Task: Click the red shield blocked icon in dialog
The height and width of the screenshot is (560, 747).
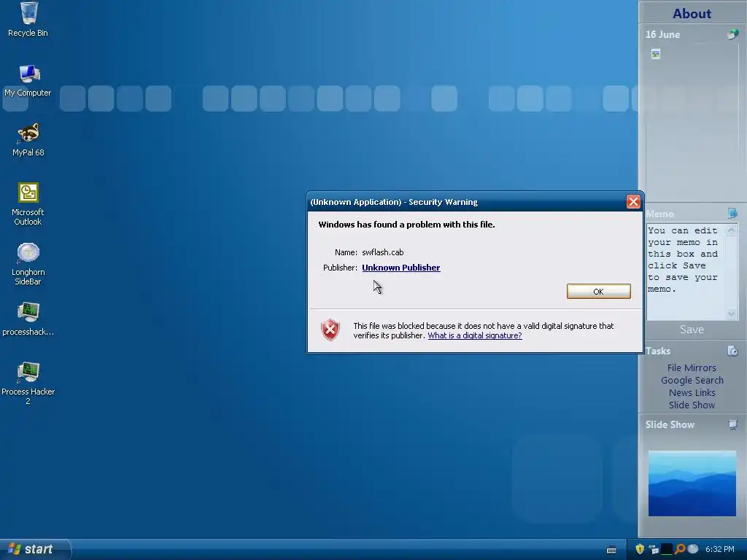Action: tap(330, 330)
